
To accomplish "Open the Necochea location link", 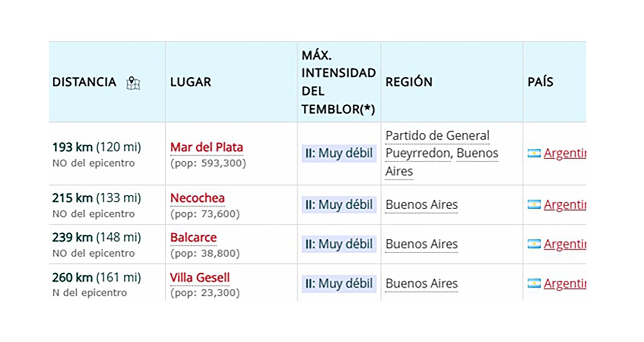I will [197, 198].
